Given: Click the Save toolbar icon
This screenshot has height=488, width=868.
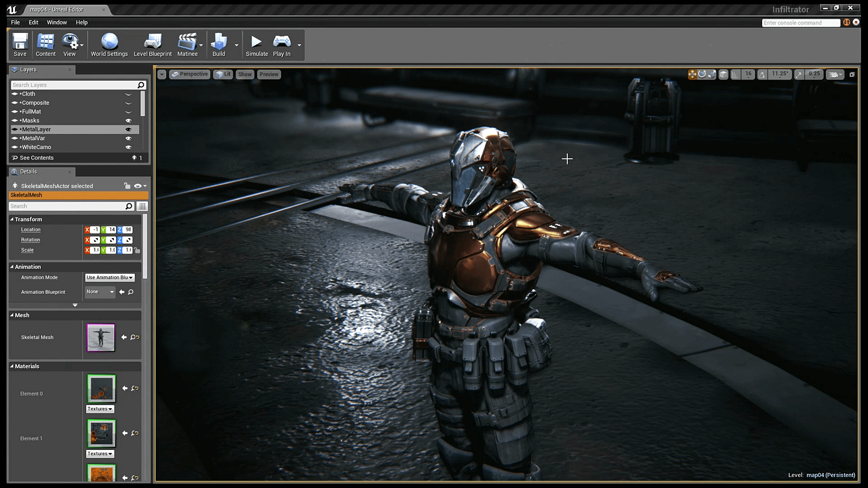Looking at the screenshot, I should [x=20, y=45].
